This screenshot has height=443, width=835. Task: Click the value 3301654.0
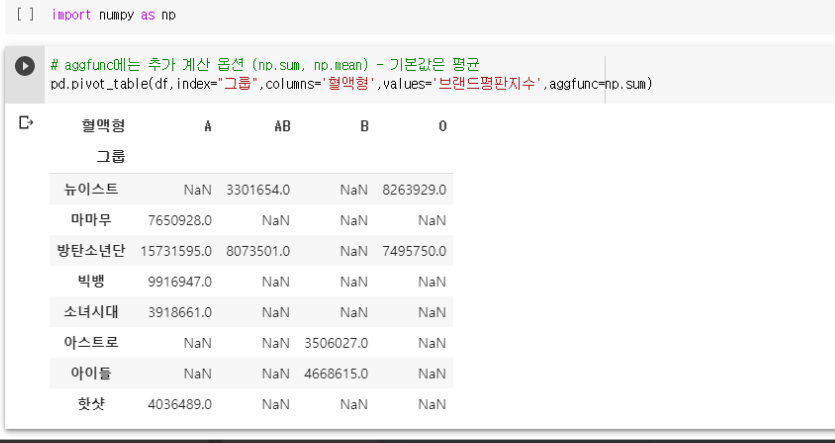click(x=258, y=190)
